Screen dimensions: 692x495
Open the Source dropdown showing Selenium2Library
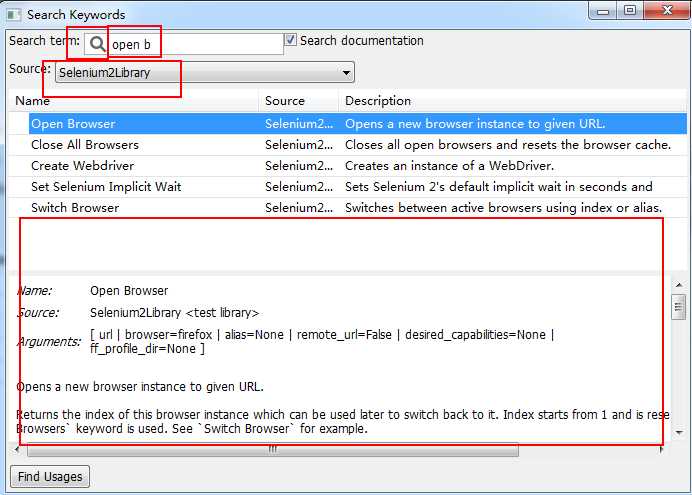point(205,72)
